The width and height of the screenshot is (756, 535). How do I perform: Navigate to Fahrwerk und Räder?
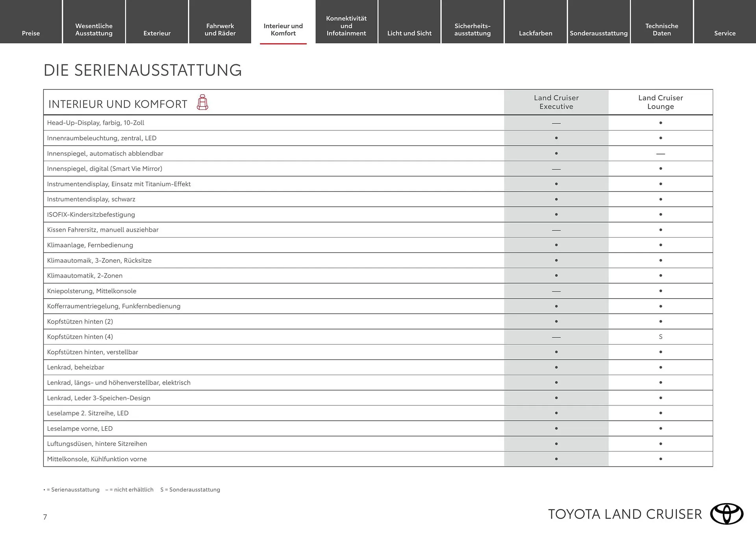coord(220,30)
